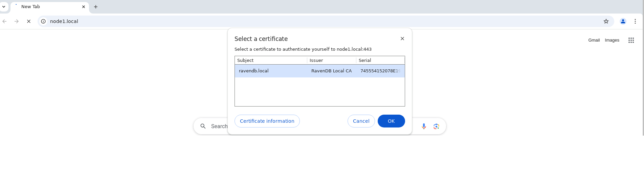The image size is (644, 187).
Task: Select the ravendb.local certificate row
Action: pyautogui.click(x=320, y=71)
